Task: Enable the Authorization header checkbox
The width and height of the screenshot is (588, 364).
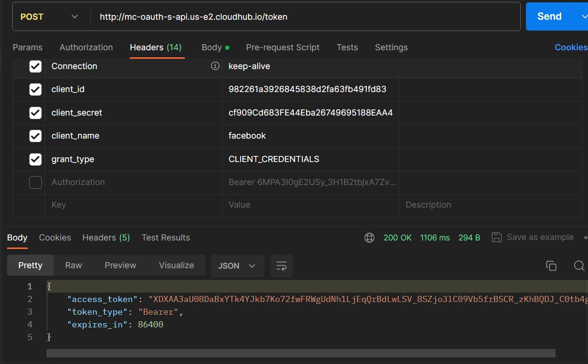Action: (x=36, y=182)
